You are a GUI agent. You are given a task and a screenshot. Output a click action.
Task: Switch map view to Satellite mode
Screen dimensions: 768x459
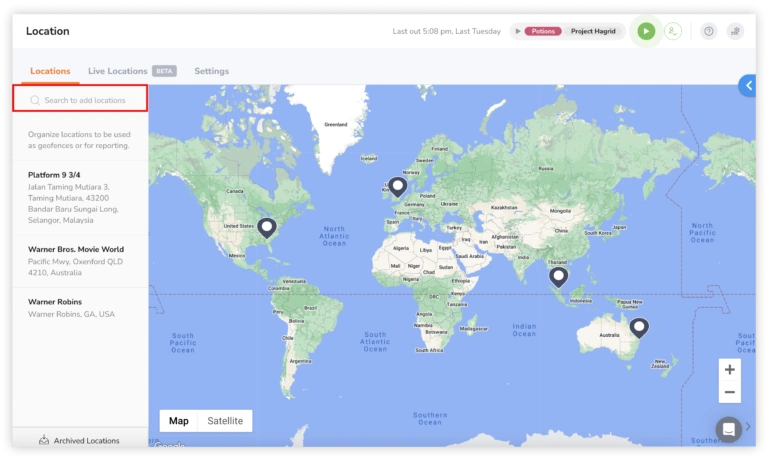tap(225, 421)
